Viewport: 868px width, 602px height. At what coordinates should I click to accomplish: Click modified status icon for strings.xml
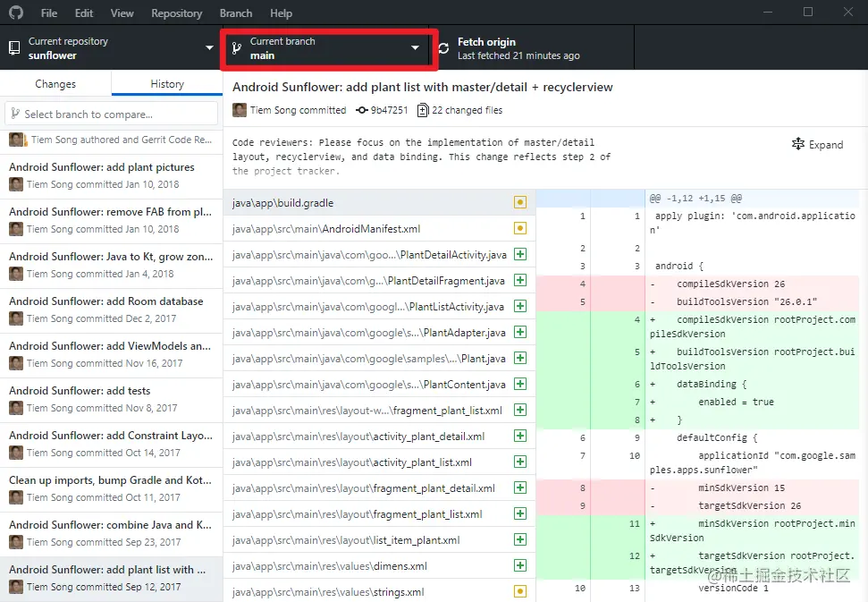click(x=519, y=591)
